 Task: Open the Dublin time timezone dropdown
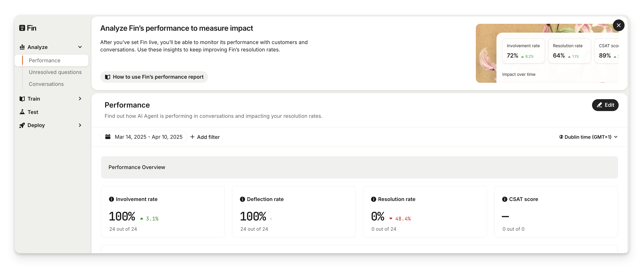tap(588, 137)
